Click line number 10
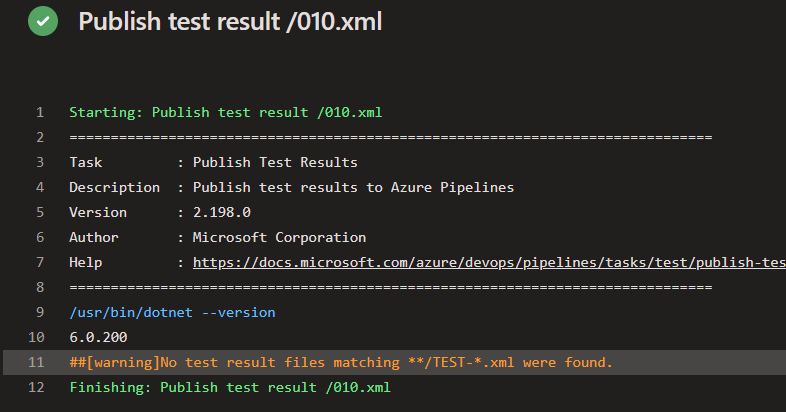 point(36,337)
